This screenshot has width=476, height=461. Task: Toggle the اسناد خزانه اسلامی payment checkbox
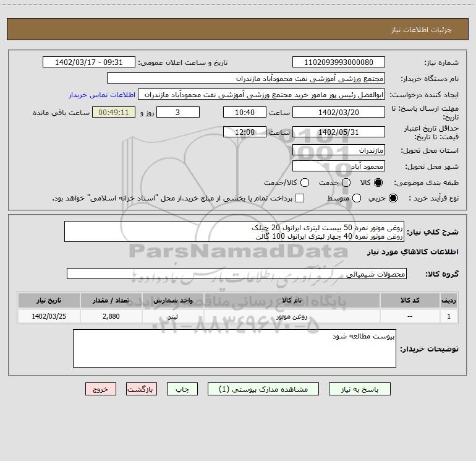coord(300,198)
